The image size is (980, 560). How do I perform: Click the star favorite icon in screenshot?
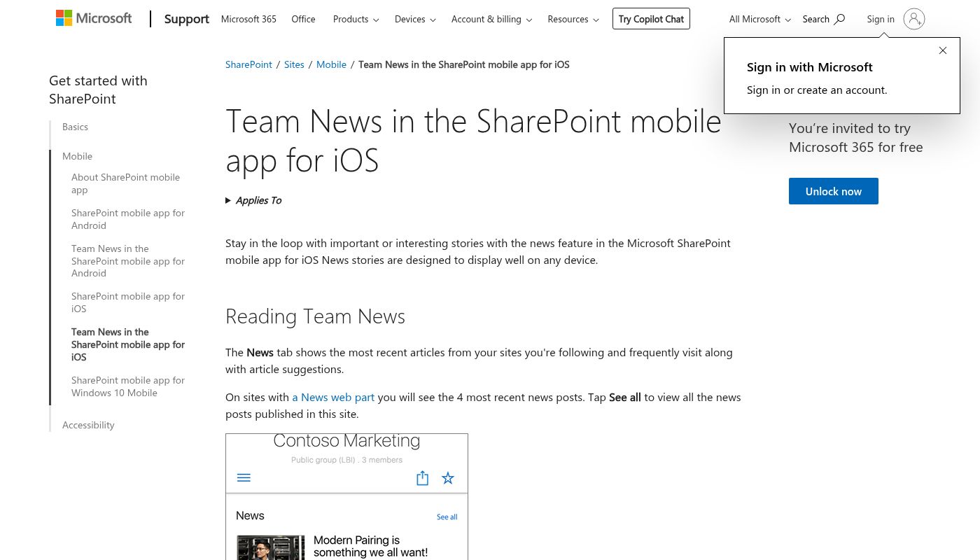tap(448, 478)
